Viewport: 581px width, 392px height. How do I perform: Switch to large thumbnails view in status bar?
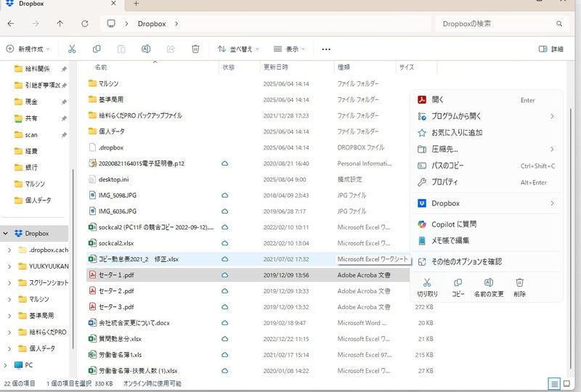[568, 383]
